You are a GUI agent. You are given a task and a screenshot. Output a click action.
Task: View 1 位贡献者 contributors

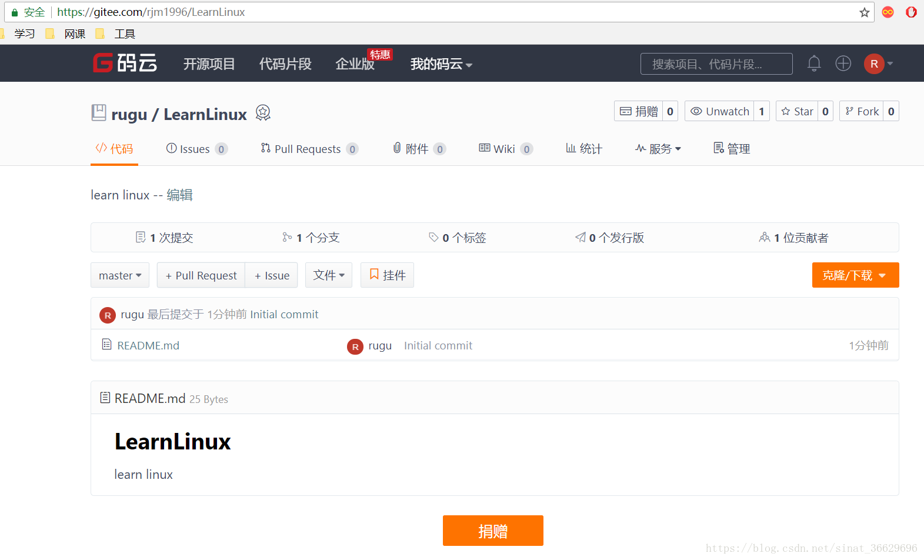[793, 238]
